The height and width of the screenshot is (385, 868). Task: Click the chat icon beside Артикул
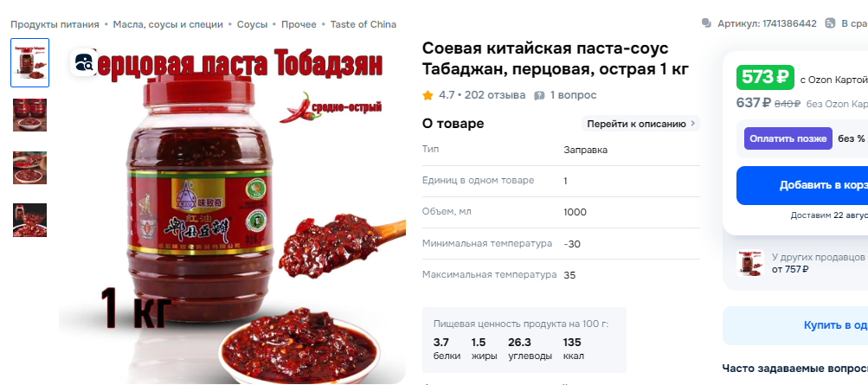pos(706,23)
